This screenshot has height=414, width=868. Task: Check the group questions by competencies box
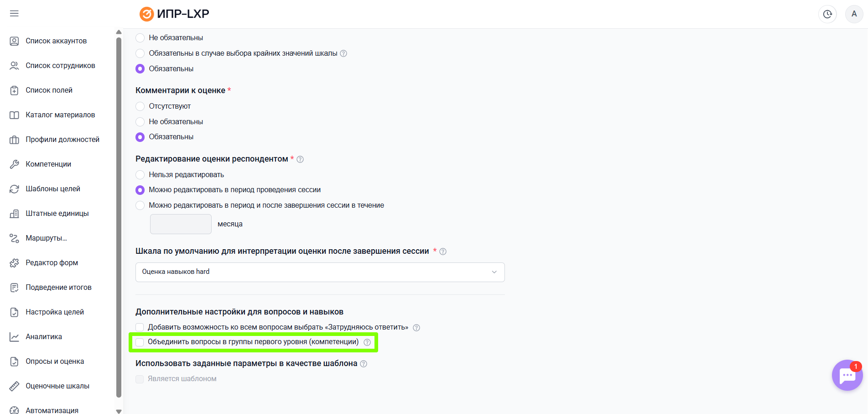pos(140,342)
